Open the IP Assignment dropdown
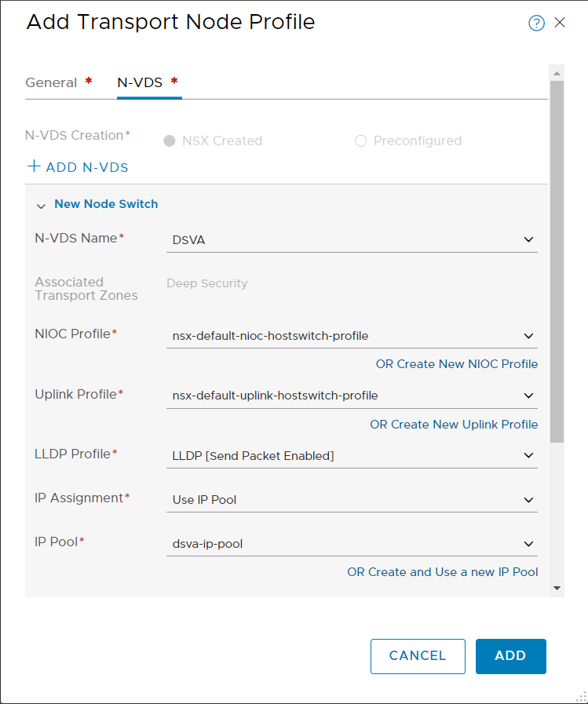The height and width of the screenshot is (704, 588). click(x=352, y=500)
